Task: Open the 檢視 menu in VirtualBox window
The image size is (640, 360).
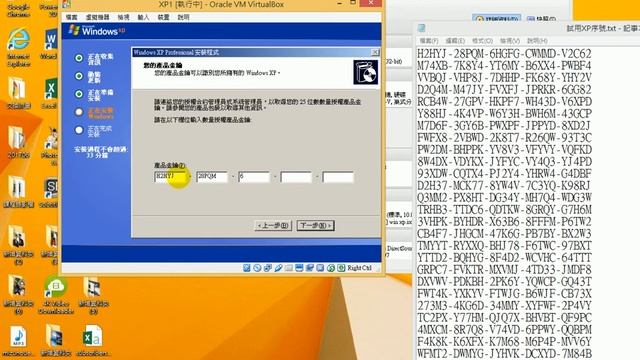Action: coord(123,17)
